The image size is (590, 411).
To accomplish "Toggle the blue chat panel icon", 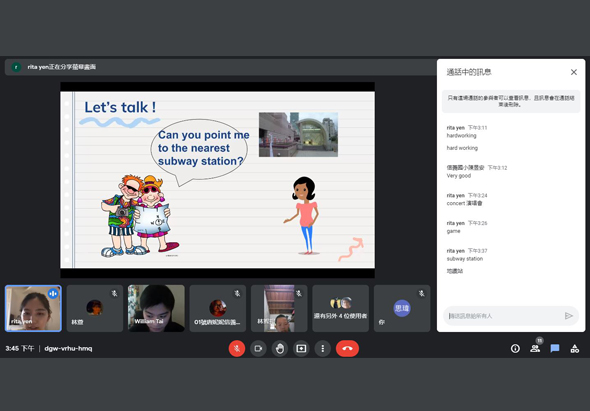I will click(555, 349).
